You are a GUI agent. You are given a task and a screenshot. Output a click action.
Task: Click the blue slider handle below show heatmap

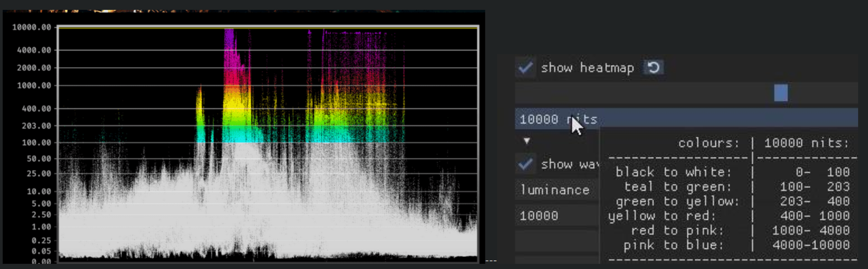781,93
